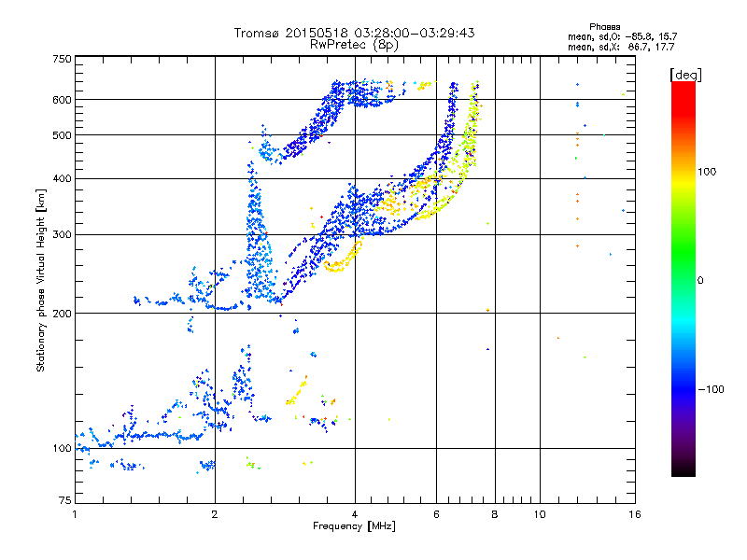The height and width of the screenshot is (560, 747).
Task: Click the "500" height axis tick label
Action: [62, 135]
